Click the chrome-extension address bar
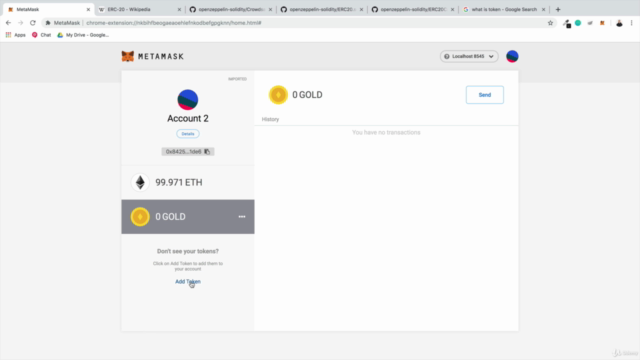The image size is (640, 360). (x=300, y=23)
